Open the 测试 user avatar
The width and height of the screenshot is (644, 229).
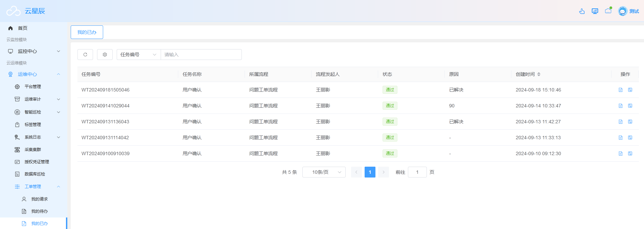point(623,11)
